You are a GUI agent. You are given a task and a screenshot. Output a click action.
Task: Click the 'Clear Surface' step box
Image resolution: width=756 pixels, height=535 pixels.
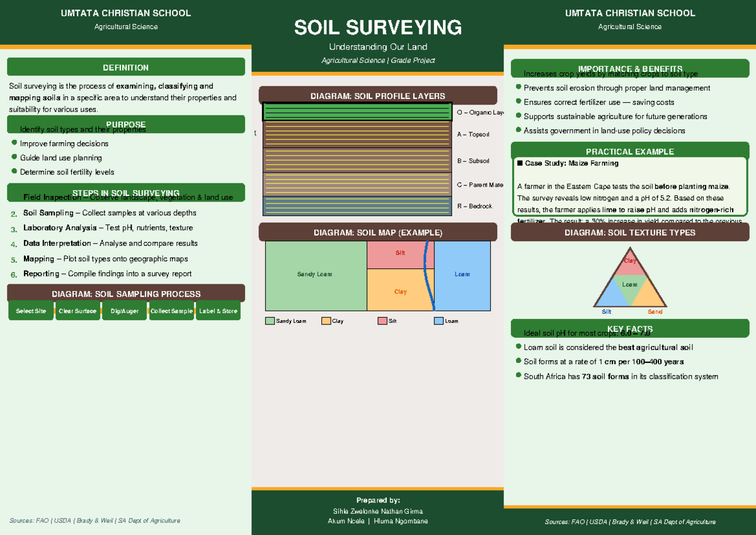coord(77,311)
